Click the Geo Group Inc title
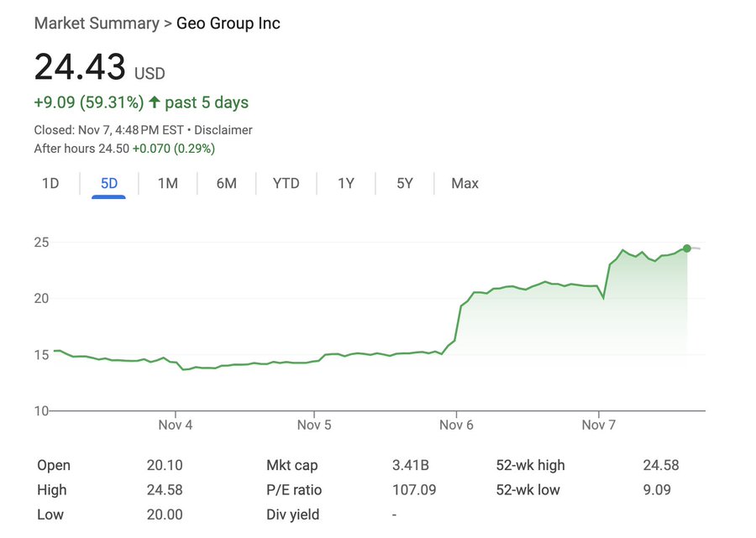756x538 pixels. pos(228,24)
